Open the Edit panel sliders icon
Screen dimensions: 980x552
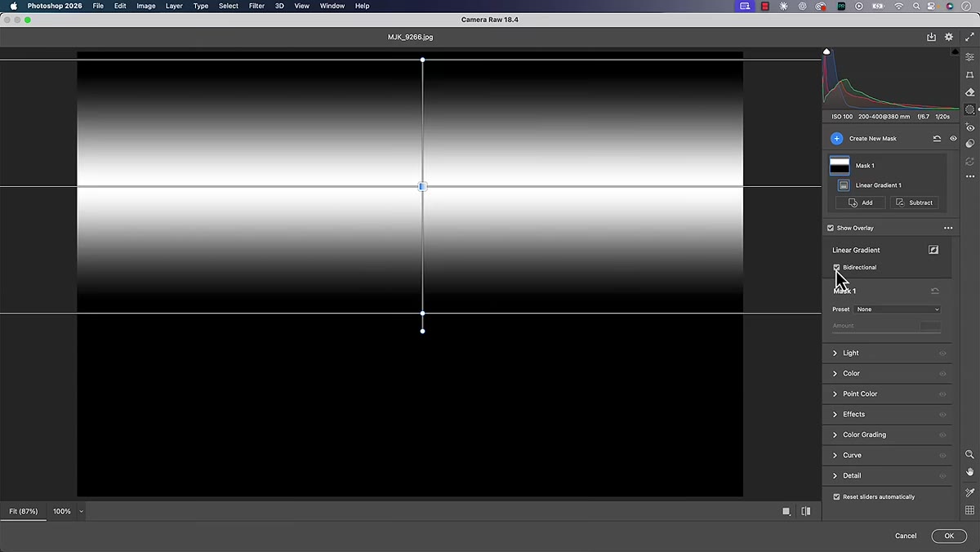pos(969,57)
